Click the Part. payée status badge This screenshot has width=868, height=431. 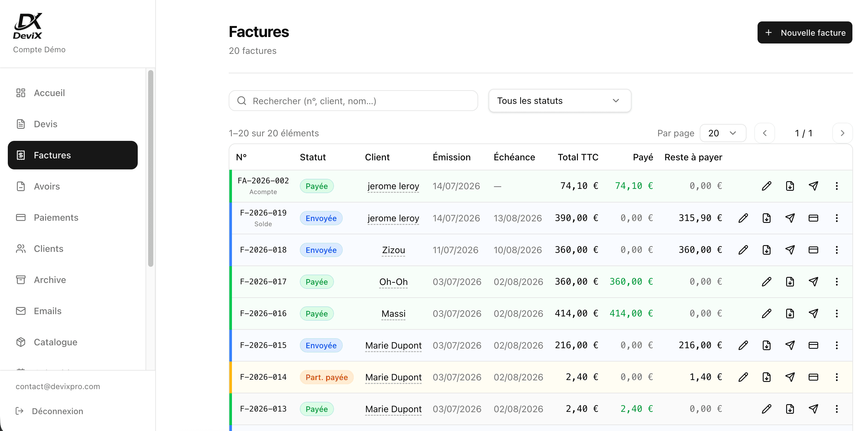[326, 377]
